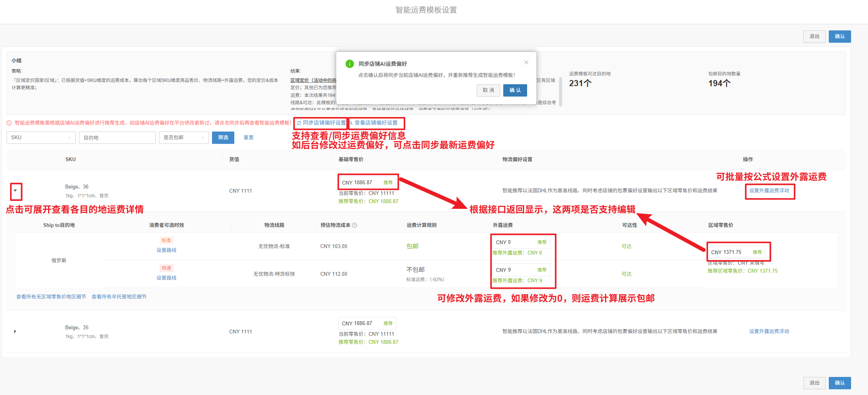Click the 目的地 input field
This screenshot has width=868, height=395.
pyautogui.click(x=117, y=138)
